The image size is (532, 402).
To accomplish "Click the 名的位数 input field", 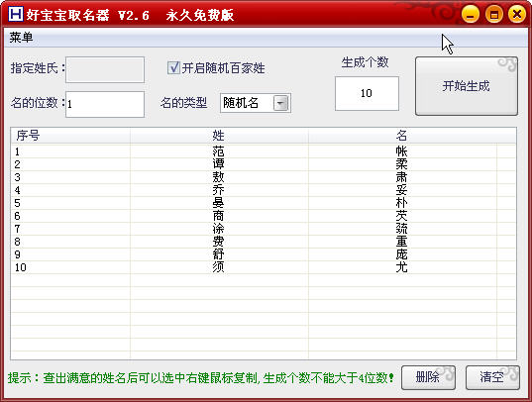I will pos(105,104).
